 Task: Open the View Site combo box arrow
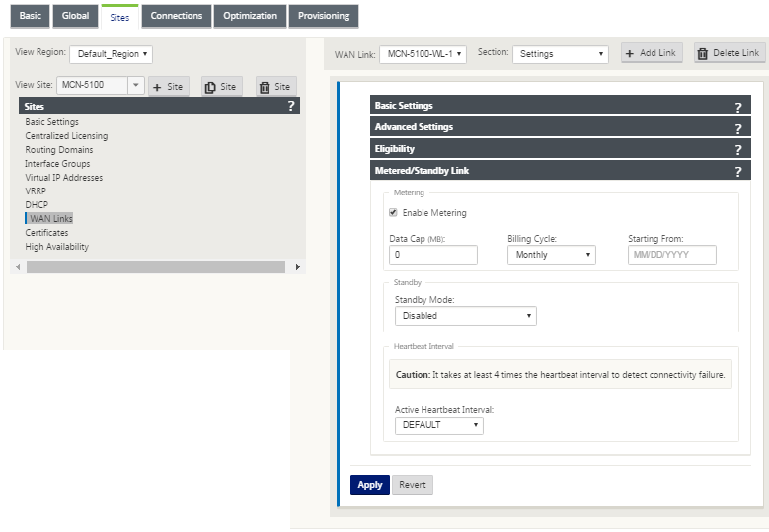pyautogui.click(x=136, y=85)
